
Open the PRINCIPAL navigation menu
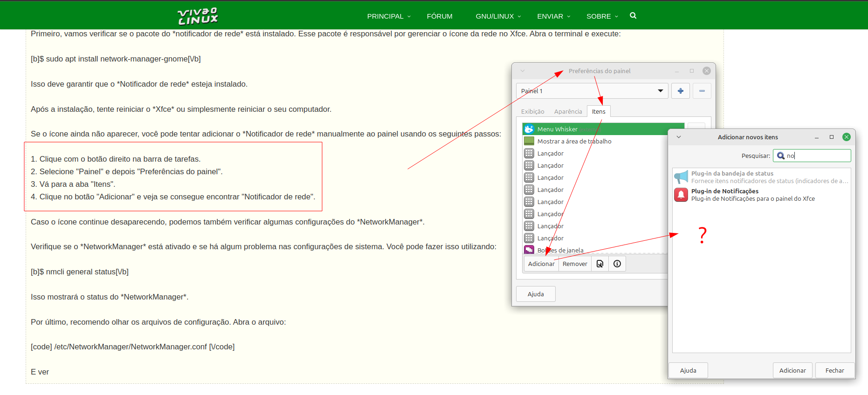tap(389, 16)
